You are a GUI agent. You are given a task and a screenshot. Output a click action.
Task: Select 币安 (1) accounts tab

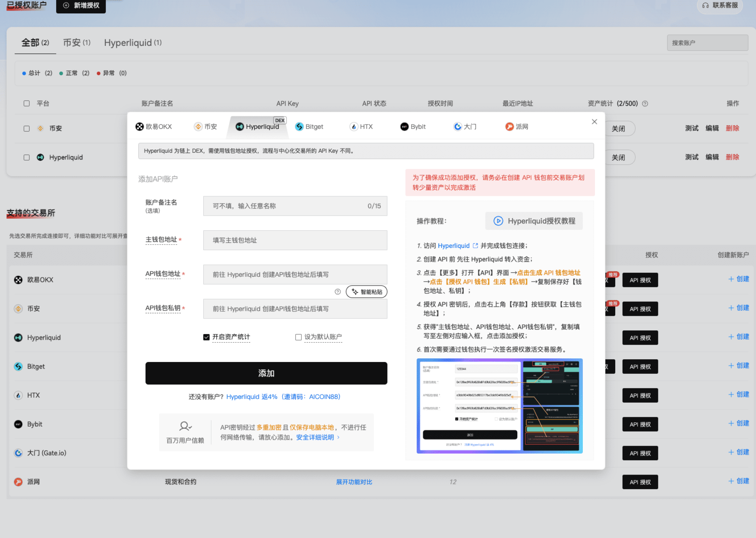[x=77, y=43]
